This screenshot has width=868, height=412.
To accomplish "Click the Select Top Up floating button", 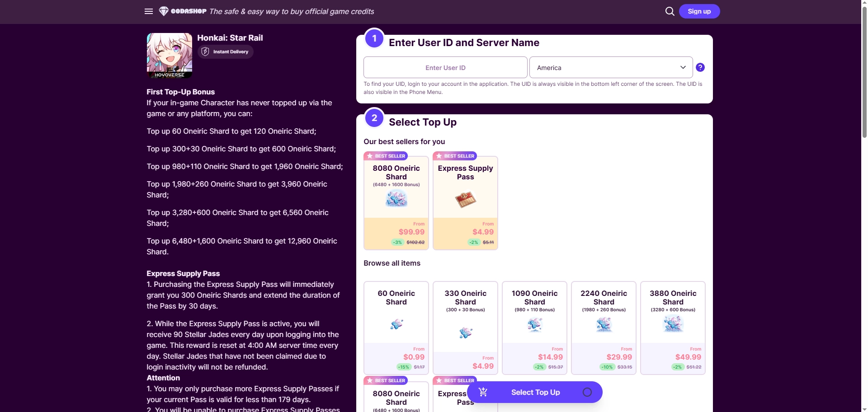I will point(534,392).
